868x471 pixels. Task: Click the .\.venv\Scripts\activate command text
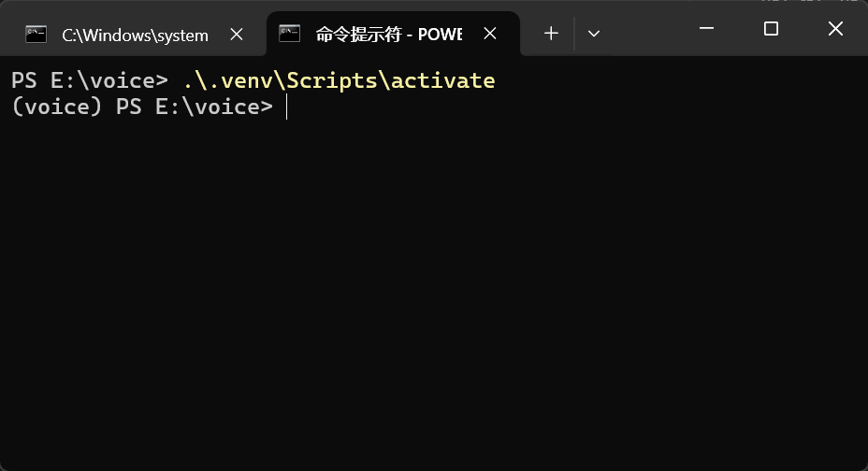click(x=339, y=81)
